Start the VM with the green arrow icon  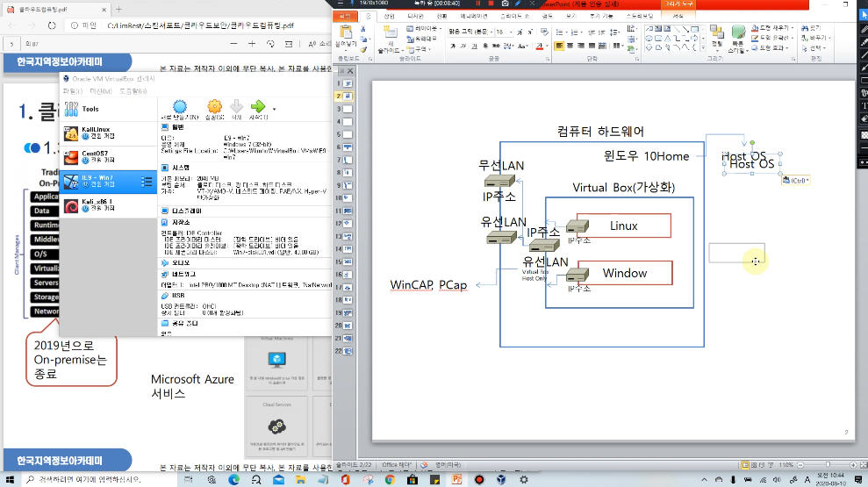[x=258, y=106]
